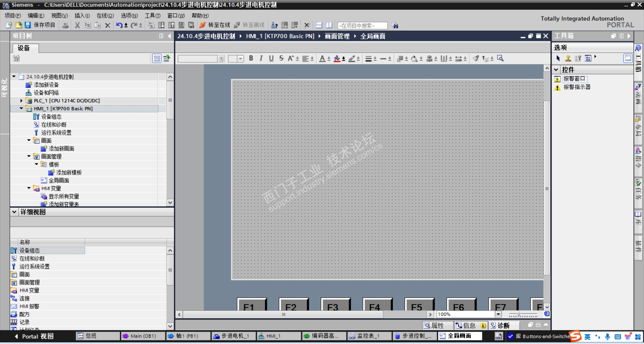Click the start runtime on PC icon
Screen dimensions: 644x344
[192, 25]
